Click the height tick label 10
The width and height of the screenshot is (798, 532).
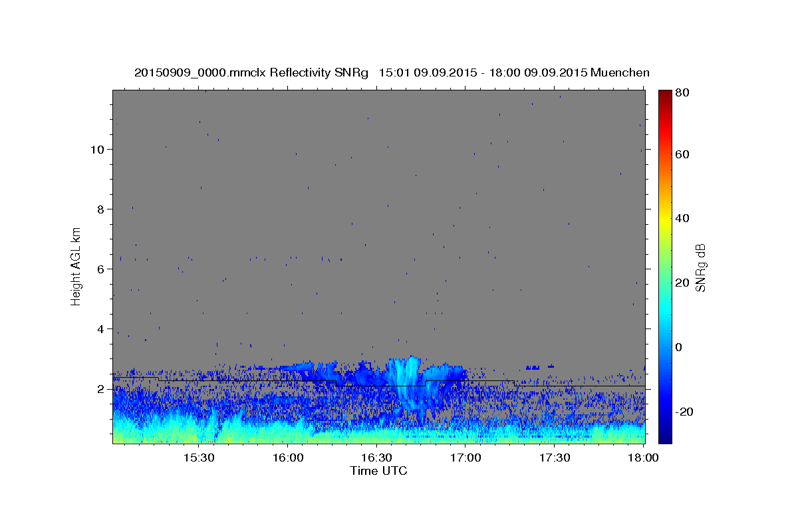[x=96, y=149]
